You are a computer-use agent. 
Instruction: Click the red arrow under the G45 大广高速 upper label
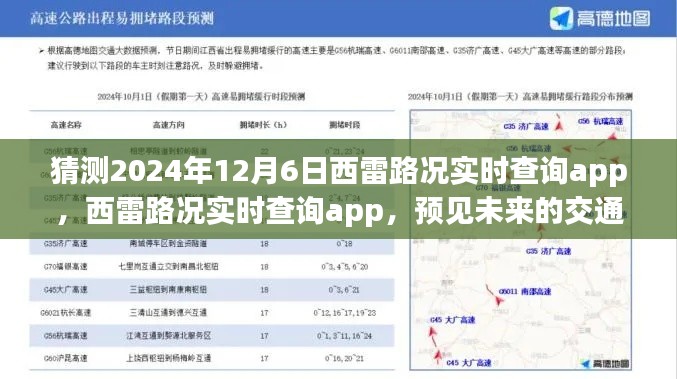pos(433,332)
